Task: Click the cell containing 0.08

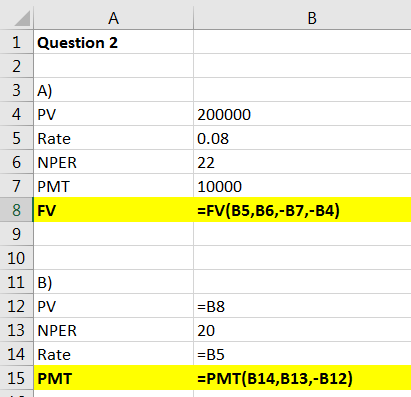Action: coord(302,138)
